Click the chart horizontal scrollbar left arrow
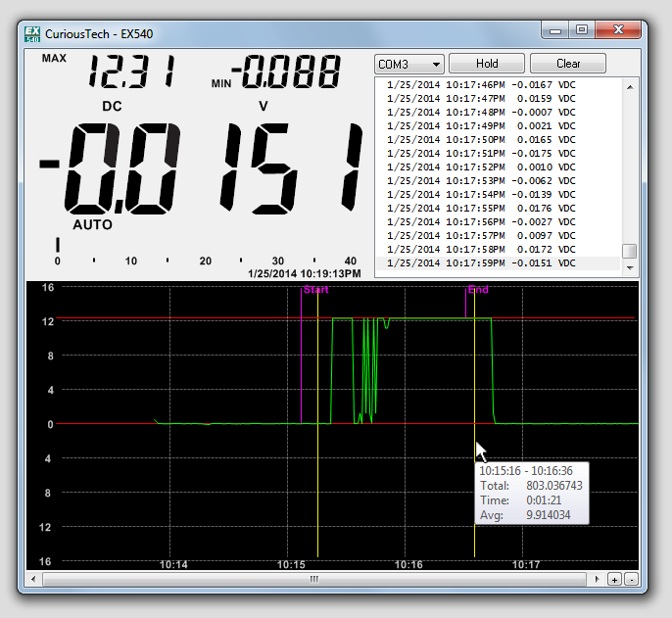Image resolution: width=672 pixels, height=618 pixels. coord(33,580)
